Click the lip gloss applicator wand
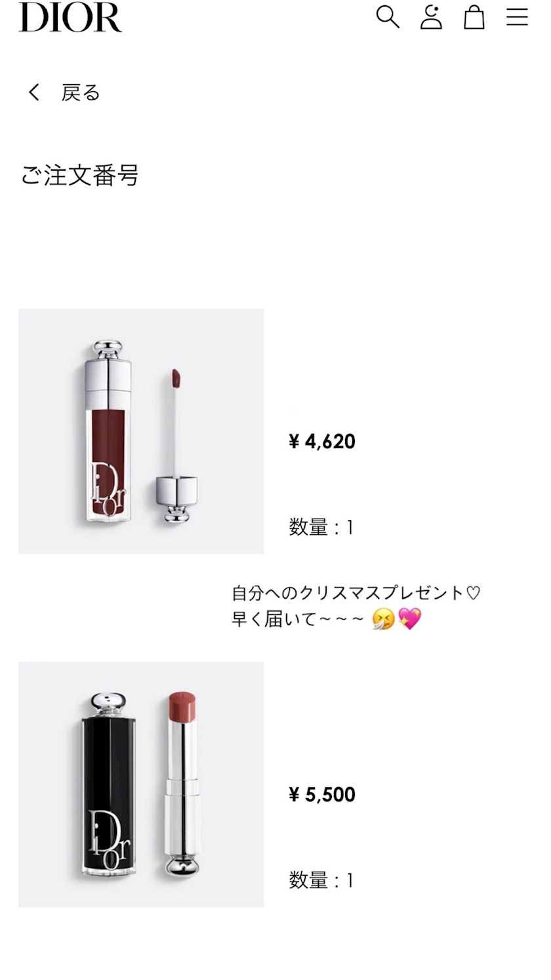The image size is (551, 980). point(176,446)
